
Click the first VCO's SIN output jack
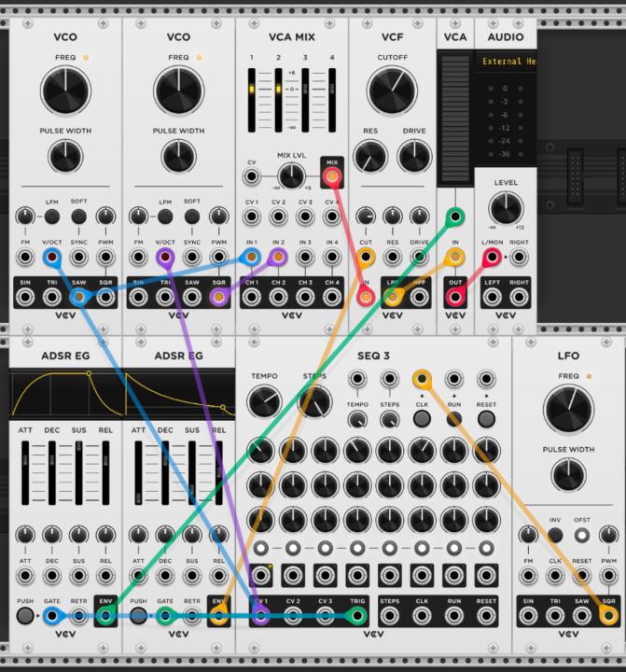click(x=25, y=297)
